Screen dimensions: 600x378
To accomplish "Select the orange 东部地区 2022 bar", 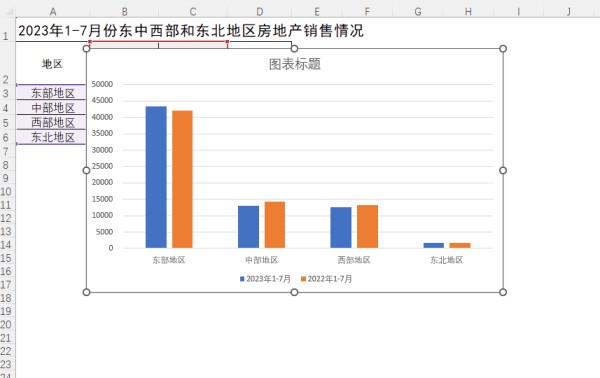I will tap(182, 179).
